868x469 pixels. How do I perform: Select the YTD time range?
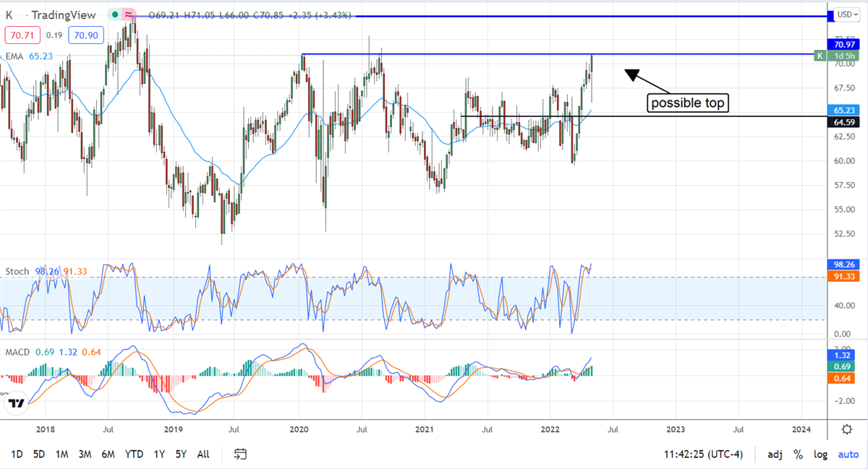click(x=133, y=455)
